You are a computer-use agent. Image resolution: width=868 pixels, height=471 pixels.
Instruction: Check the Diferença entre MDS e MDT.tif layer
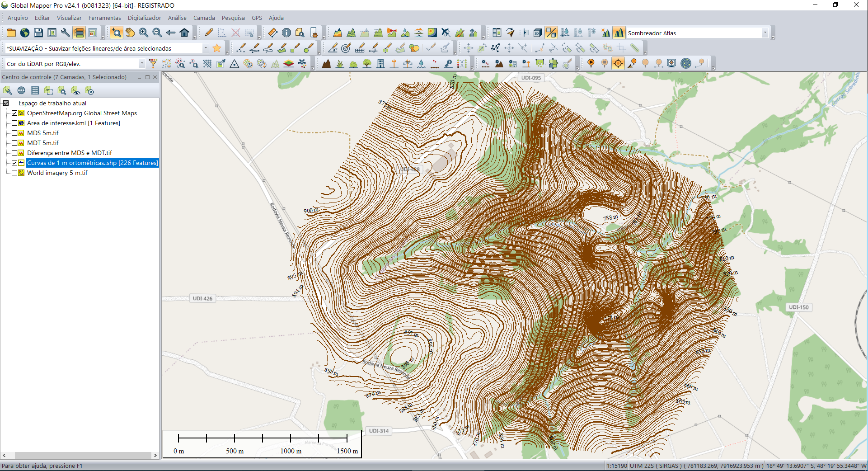(14, 153)
